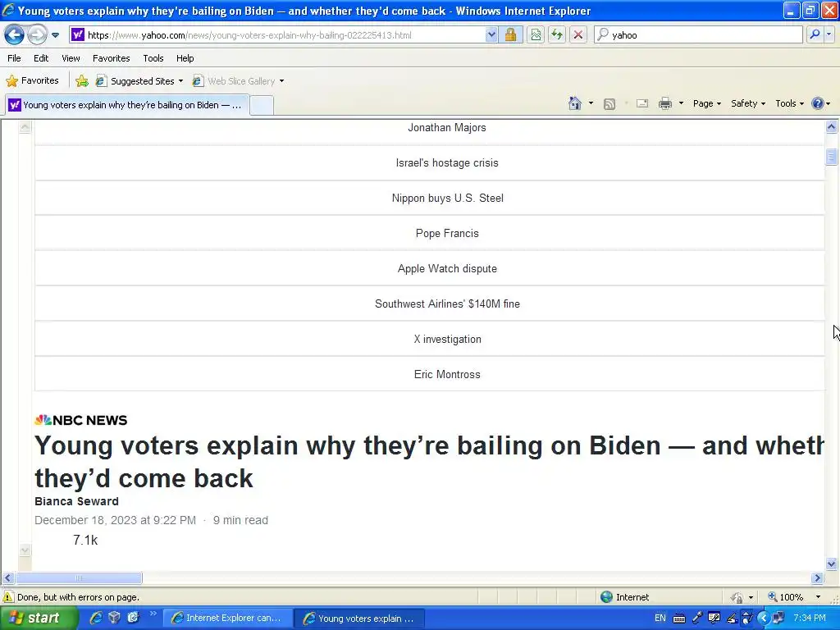Show the address bar URL history dropdown
Image resolution: width=840 pixels, height=630 pixels.
[491, 34]
